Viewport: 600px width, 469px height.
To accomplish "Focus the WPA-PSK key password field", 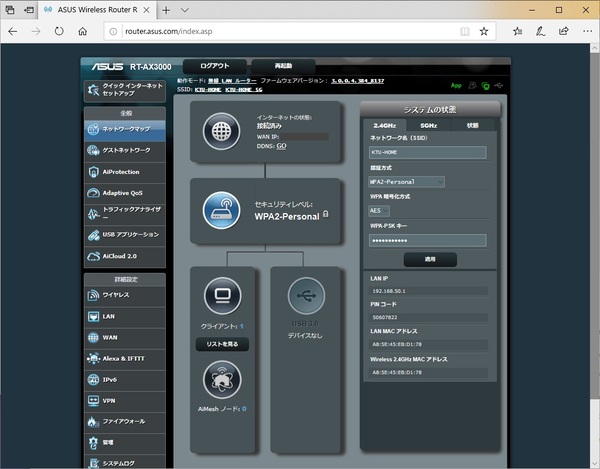I will (x=427, y=240).
